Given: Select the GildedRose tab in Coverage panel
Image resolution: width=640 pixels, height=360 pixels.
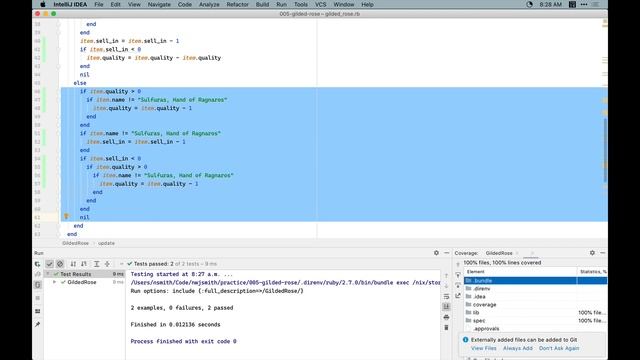Looking at the screenshot, I should pyautogui.click(x=499, y=253).
